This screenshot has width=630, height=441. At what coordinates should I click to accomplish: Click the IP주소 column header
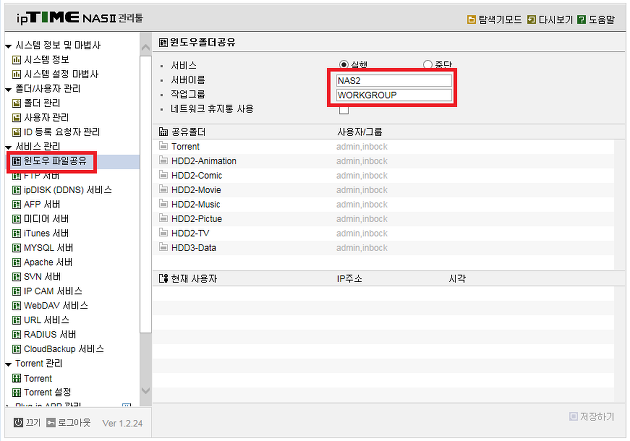(349, 278)
